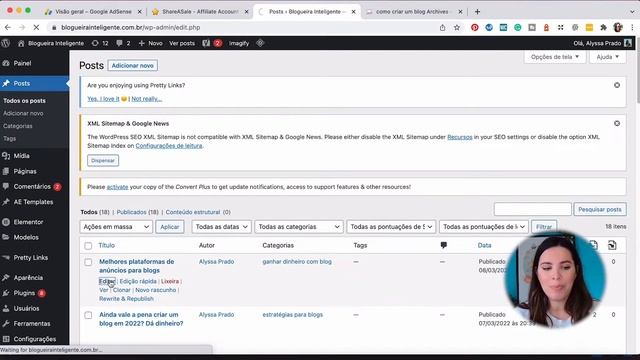Viewport: 640px width, 360px height.
Task: Switch to the Google AdSense tab
Action: point(93,11)
